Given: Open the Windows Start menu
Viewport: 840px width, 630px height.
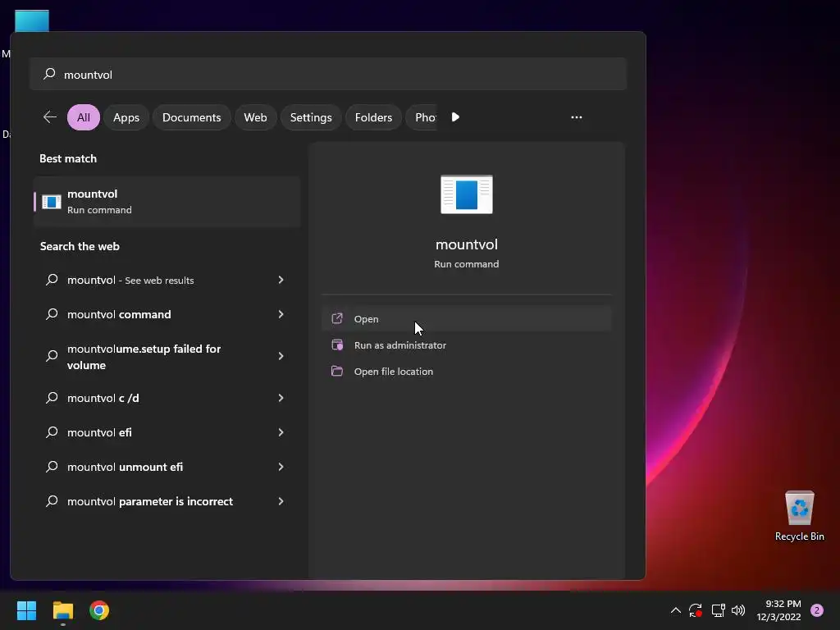Looking at the screenshot, I should [26, 610].
